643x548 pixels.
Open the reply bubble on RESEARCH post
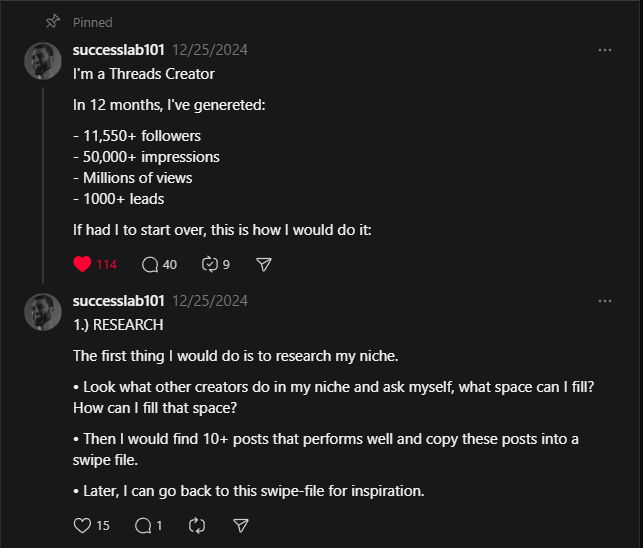pos(143,525)
